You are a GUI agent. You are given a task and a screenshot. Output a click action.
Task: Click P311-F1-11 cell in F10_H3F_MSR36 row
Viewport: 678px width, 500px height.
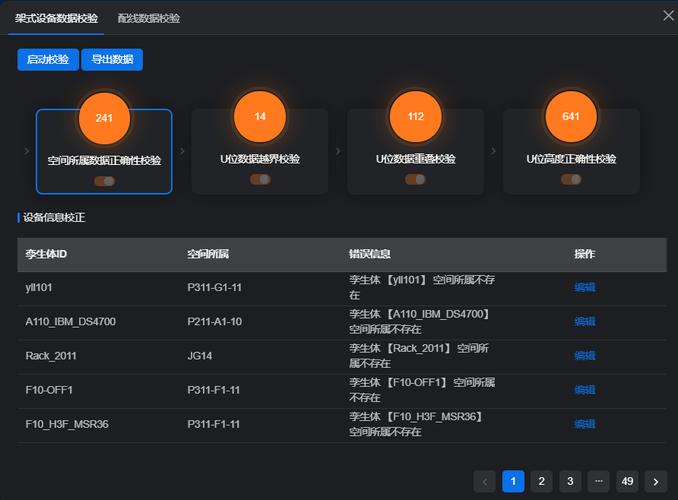(214, 424)
